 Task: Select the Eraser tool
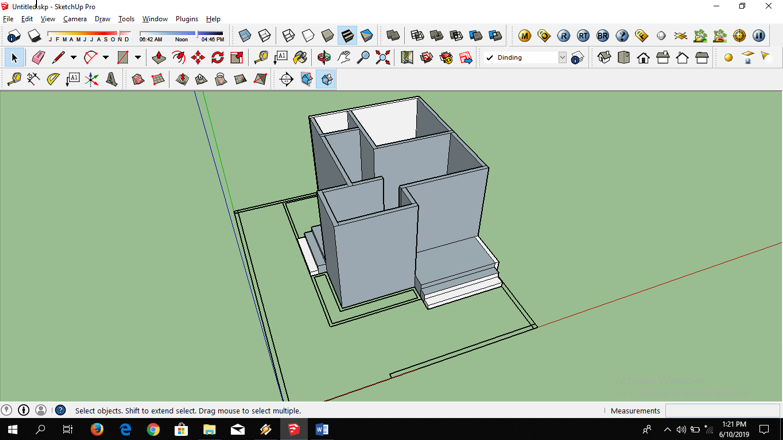pos(38,58)
